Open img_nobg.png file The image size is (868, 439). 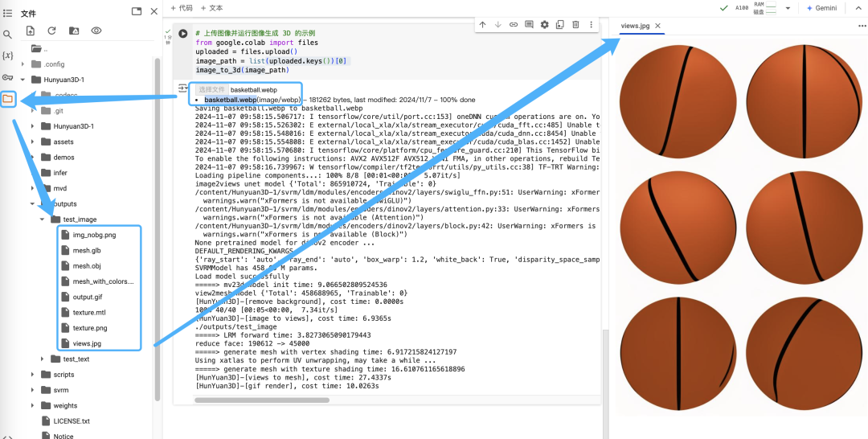pyautogui.click(x=94, y=235)
